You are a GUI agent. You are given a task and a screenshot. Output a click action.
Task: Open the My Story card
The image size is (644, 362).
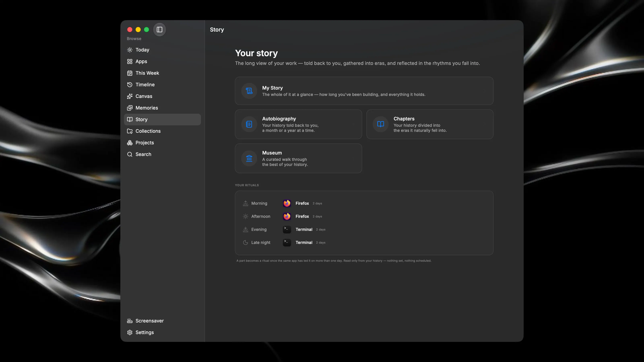(x=364, y=91)
